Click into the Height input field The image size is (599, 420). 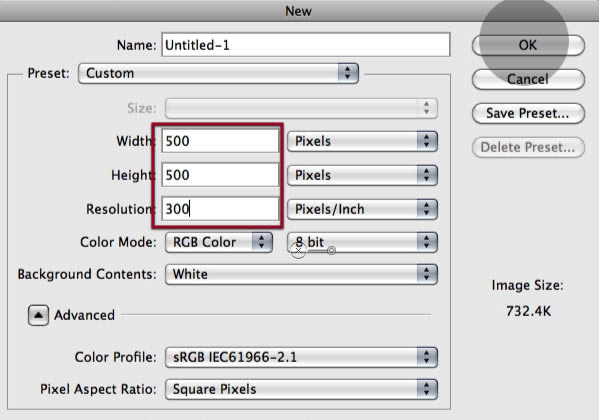point(220,175)
